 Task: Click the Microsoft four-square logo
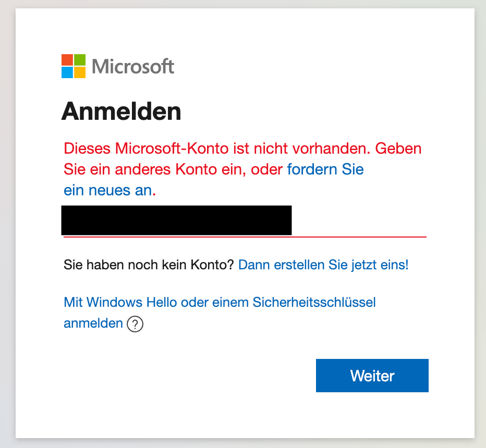(x=74, y=66)
